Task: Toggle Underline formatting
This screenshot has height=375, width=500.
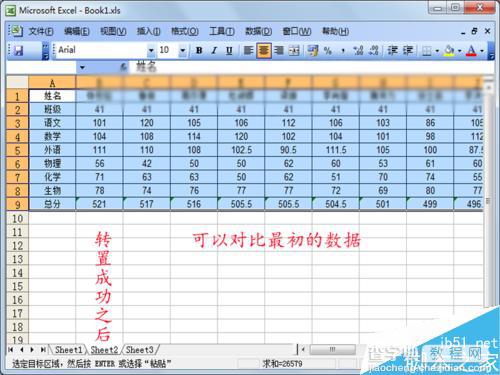Action: [x=229, y=51]
